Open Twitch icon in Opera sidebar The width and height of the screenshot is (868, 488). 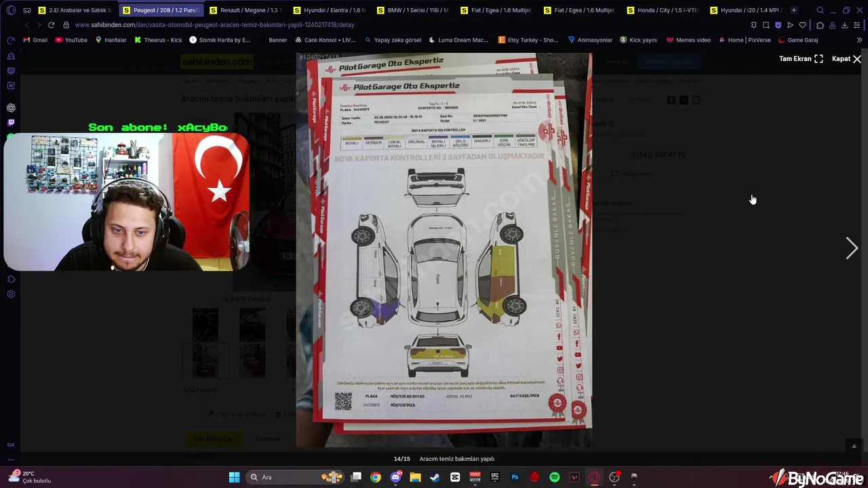point(11,123)
